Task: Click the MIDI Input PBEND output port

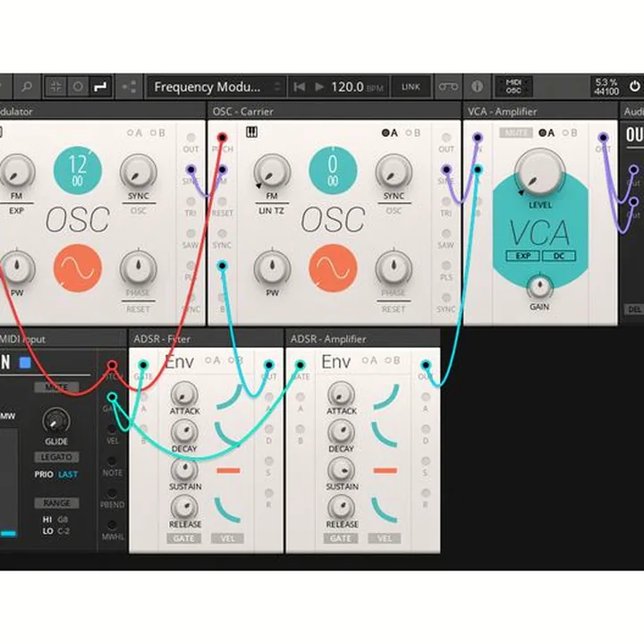Action: (112, 493)
